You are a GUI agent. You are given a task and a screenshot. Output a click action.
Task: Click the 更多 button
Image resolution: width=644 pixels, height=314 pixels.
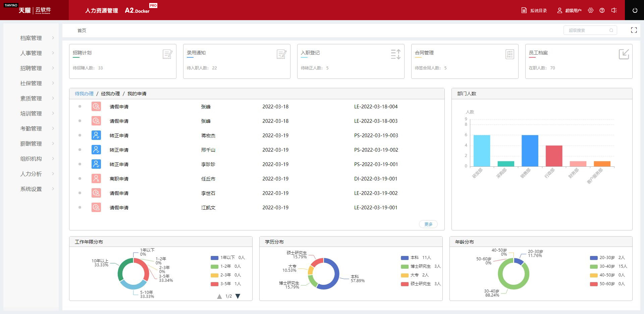[428, 224]
